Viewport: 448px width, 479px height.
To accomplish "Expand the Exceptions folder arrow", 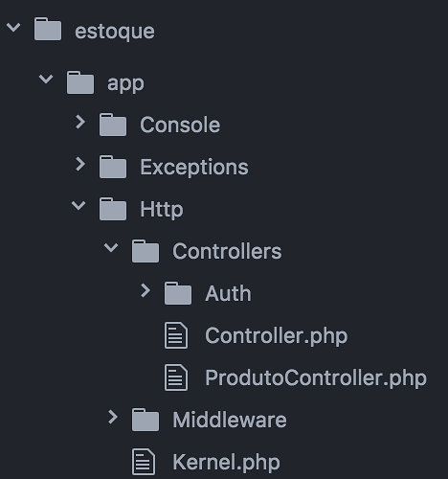I will click(80, 164).
